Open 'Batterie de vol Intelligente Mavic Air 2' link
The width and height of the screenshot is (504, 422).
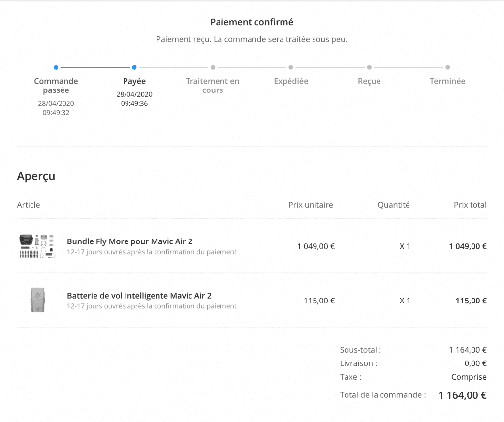139,296
